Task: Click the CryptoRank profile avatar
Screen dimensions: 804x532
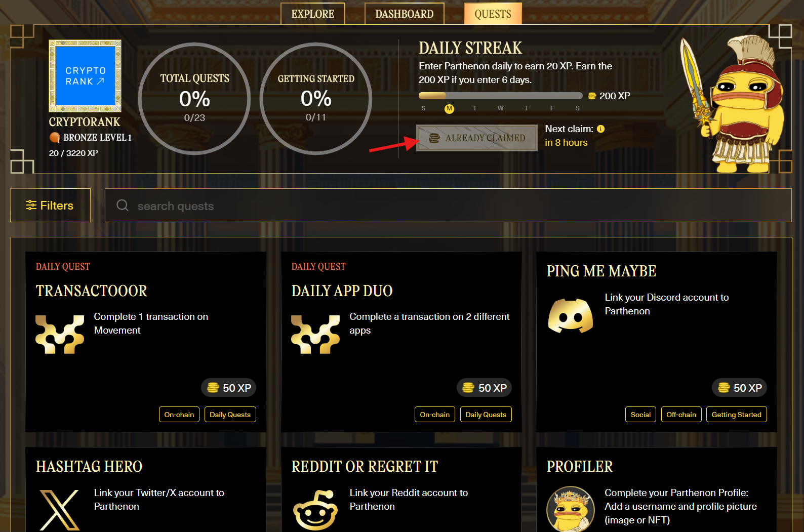Action: (x=85, y=76)
